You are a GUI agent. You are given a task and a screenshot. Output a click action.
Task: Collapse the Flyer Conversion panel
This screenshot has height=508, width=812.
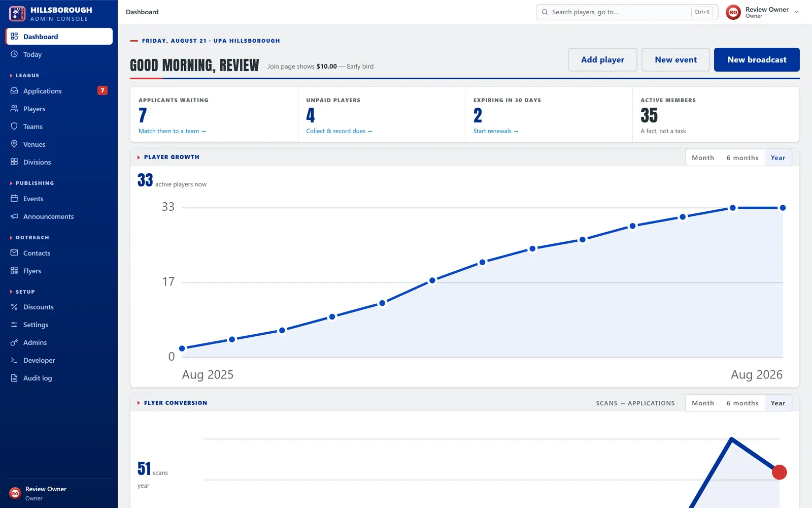pos(139,403)
